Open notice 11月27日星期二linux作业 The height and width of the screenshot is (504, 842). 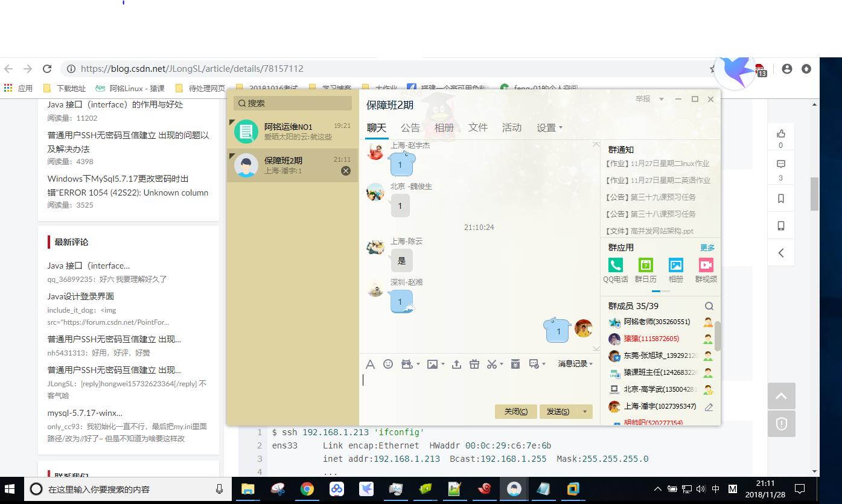point(658,164)
